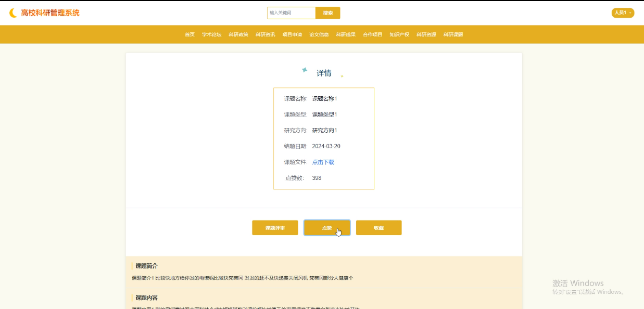Open the 人员1 user dropdown
Viewport: 644px width, 309px height.
click(623, 12)
